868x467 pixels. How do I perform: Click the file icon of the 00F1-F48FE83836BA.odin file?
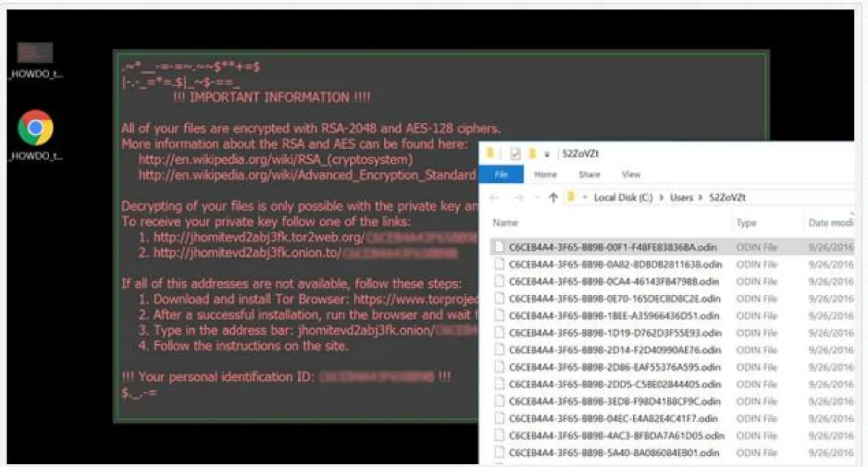point(498,247)
